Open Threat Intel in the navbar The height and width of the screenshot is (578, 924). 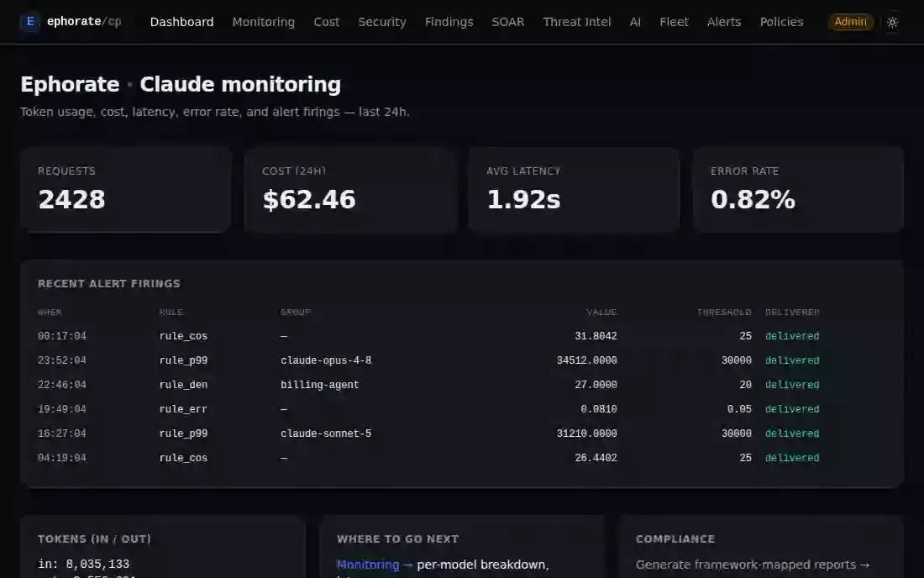click(576, 22)
